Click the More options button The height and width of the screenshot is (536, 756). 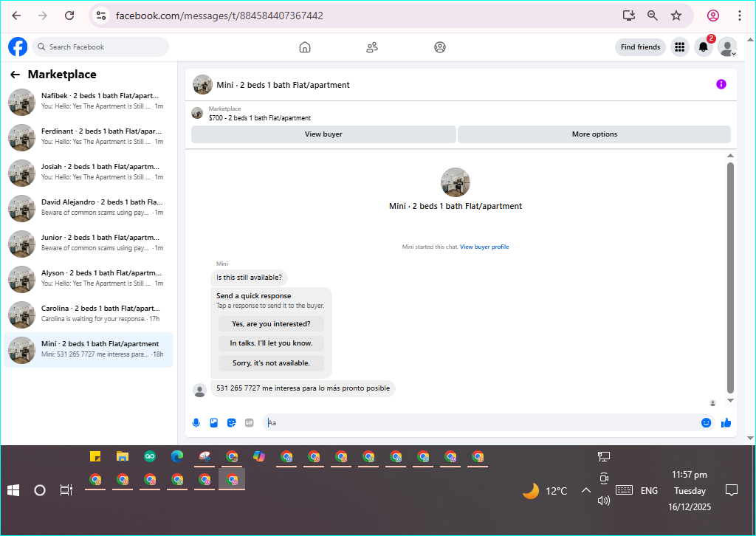click(594, 134)
